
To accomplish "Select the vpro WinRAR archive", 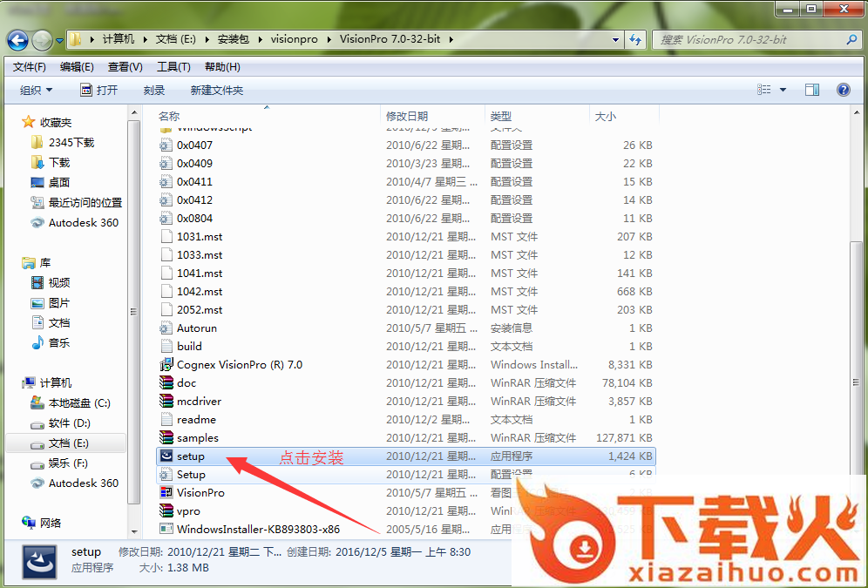I will point(406,510).
